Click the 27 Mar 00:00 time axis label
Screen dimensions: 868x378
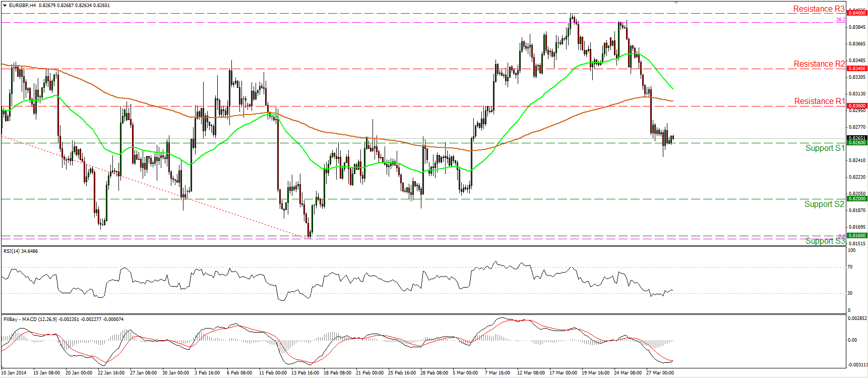660,373
